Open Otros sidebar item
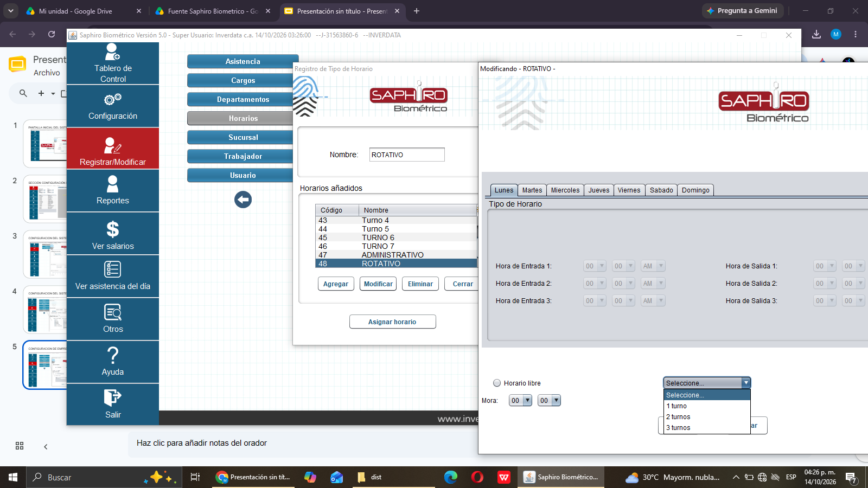This screenshot has height=488, width=868. coord(113,319)
